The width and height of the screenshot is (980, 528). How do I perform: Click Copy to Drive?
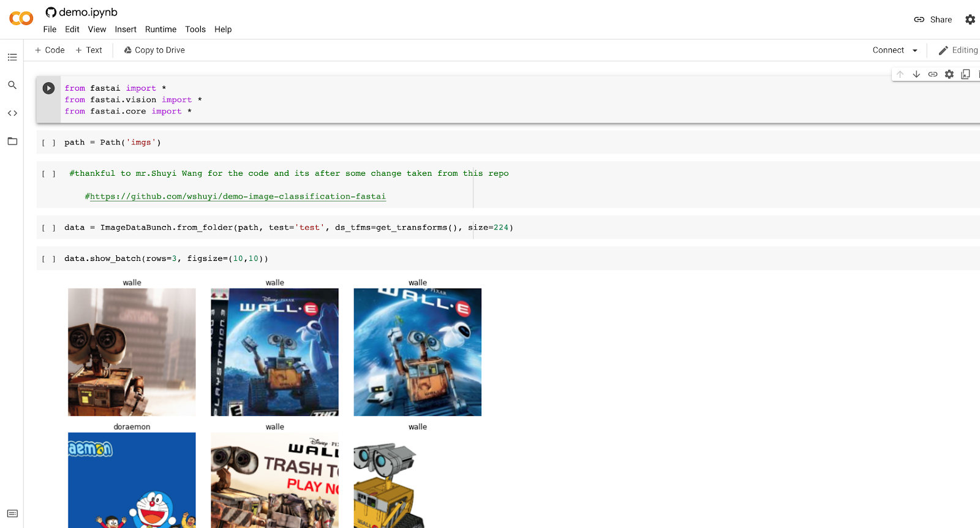coord(154,50)
